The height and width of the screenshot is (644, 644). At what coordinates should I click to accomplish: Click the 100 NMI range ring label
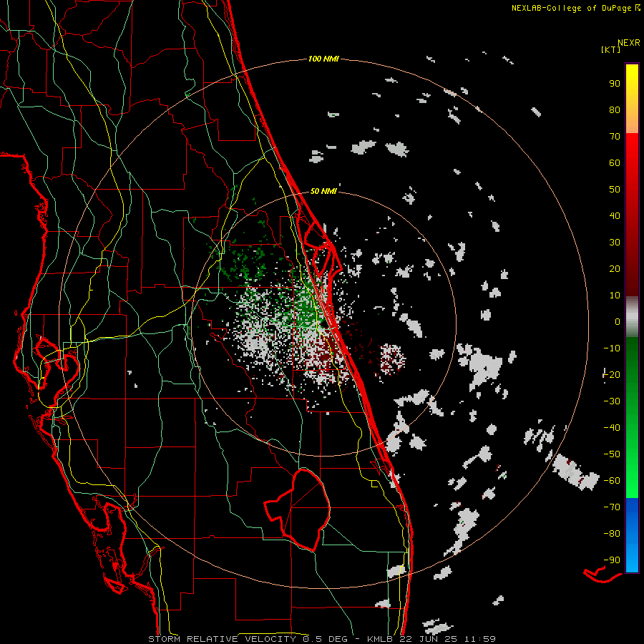point(323,59)
